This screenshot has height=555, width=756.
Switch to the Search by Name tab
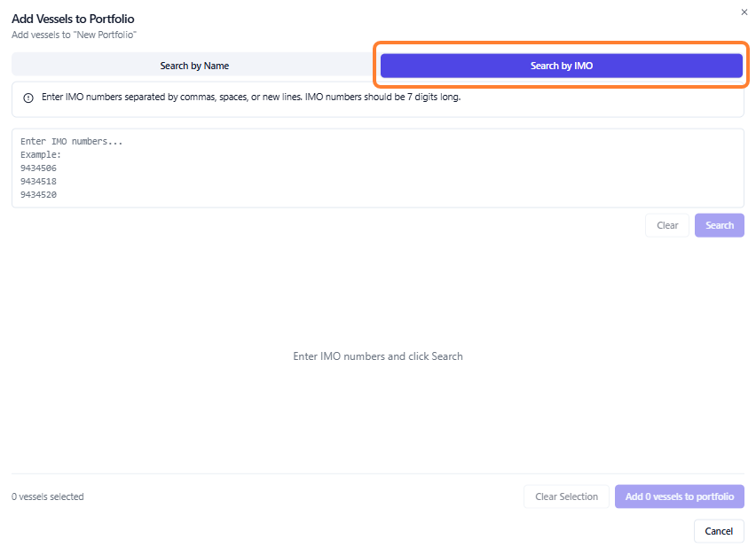click(194, 66)
